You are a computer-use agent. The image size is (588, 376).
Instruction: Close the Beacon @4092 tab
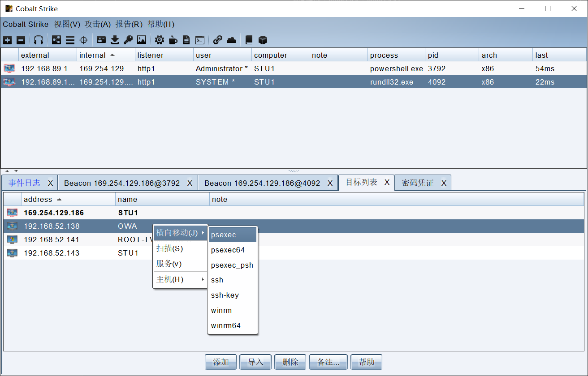[330, 183]
